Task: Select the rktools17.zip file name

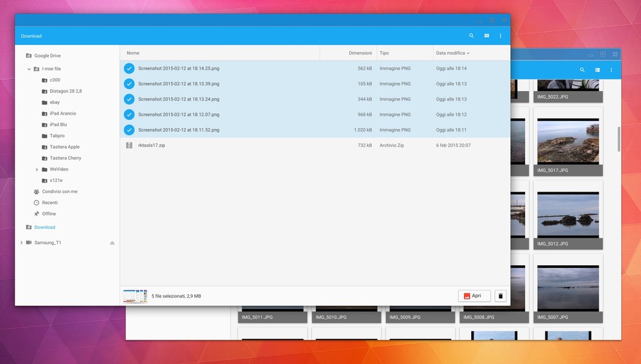Action: [152, 145]
